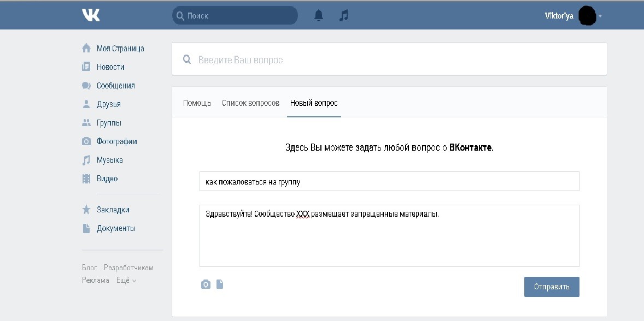Open Фотографии camera icon in sidebar
This screenshot has height=321, width=644.
click(86, 141)
